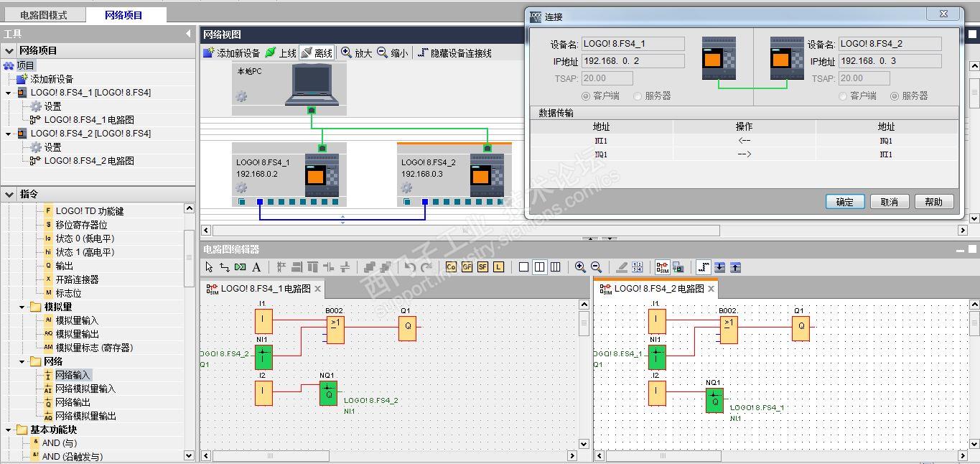The image size is (980, 464).
Task: Start the circuit simulation SIM button
Action: (x=662, y=267)
